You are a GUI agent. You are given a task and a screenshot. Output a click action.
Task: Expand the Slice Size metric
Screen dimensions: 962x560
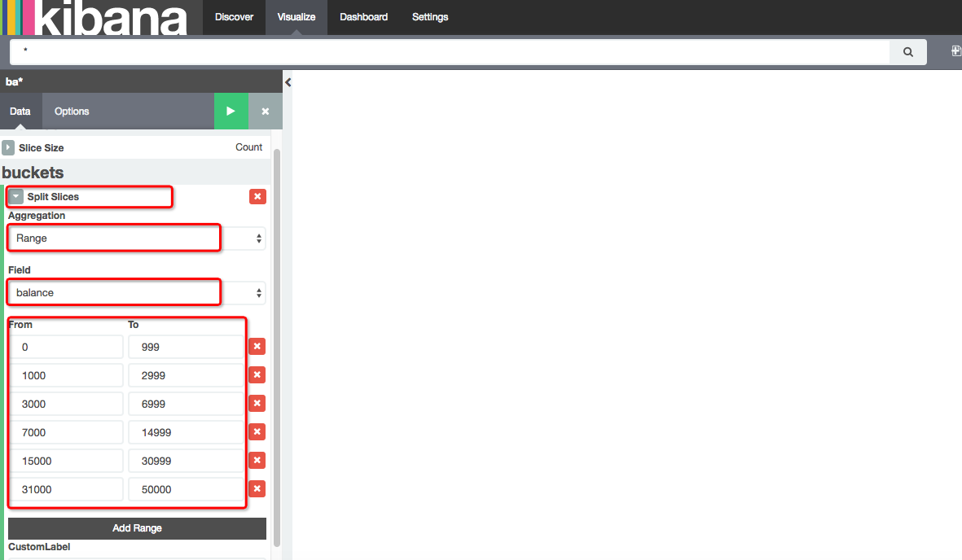coord(8,147)
